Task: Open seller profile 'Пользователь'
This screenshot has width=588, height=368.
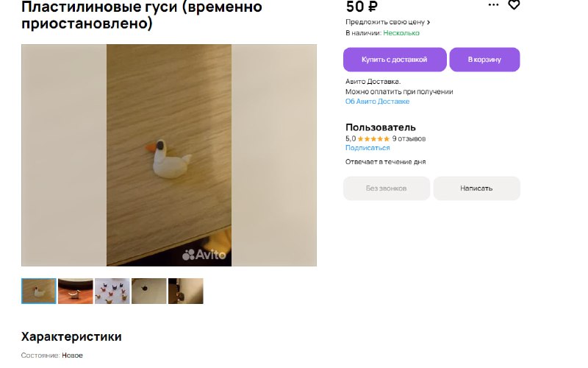Action: pyautogui.click(x=380, y=127)
